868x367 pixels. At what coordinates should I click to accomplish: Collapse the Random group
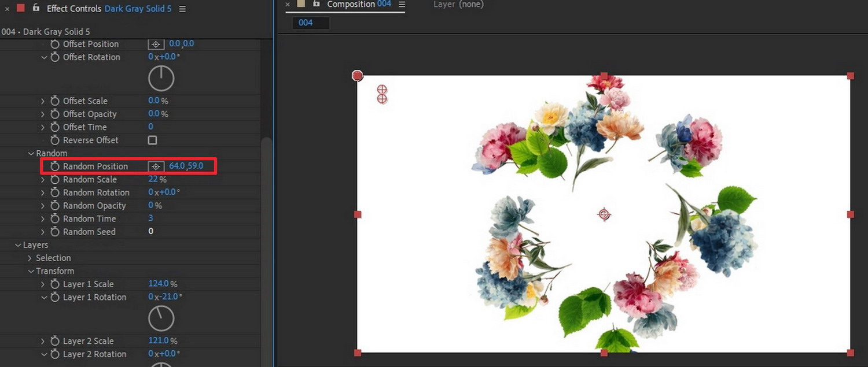[31, 153]
